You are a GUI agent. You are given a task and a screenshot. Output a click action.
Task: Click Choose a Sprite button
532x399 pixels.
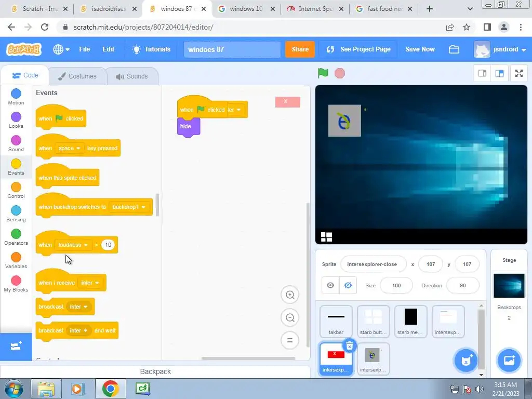[465, 360]
